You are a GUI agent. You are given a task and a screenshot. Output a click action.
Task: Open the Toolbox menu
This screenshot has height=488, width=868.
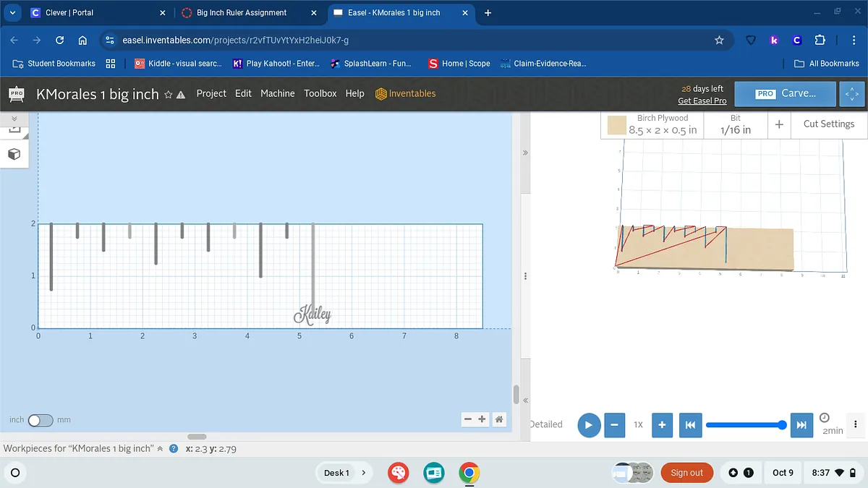click(320, 93)
